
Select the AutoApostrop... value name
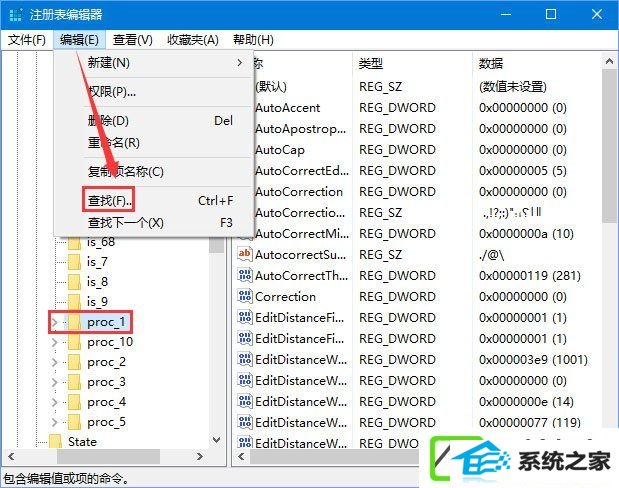300,128
